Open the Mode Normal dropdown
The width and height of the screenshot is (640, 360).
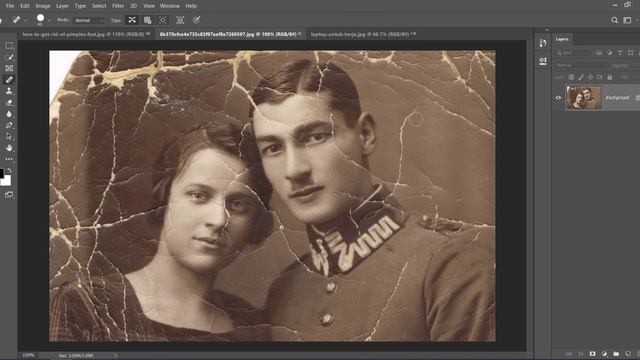(x=89, y=20)
